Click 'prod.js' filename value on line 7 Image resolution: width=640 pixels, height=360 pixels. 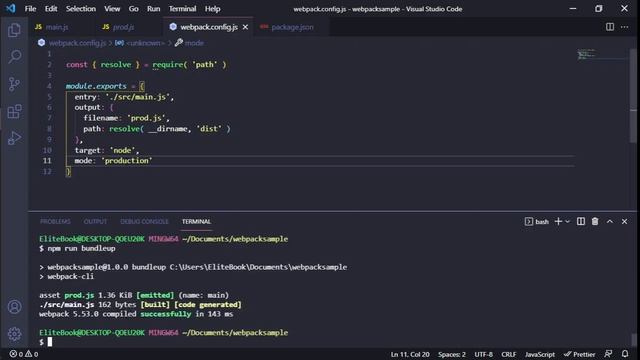(146, 118)
